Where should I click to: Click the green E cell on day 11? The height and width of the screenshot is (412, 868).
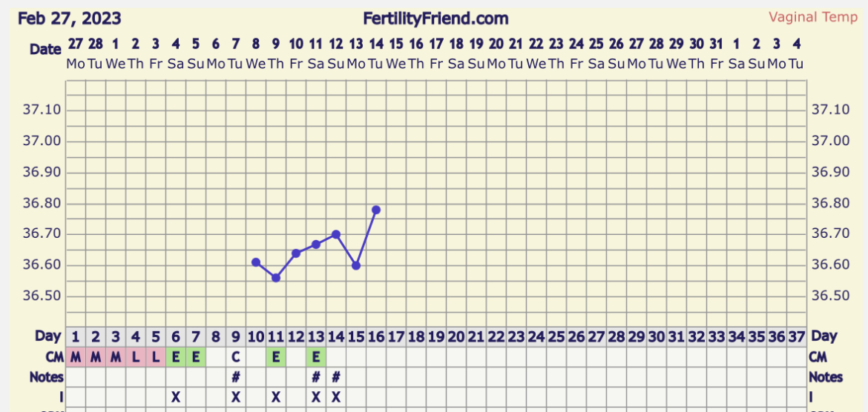[x=276, y=357]
